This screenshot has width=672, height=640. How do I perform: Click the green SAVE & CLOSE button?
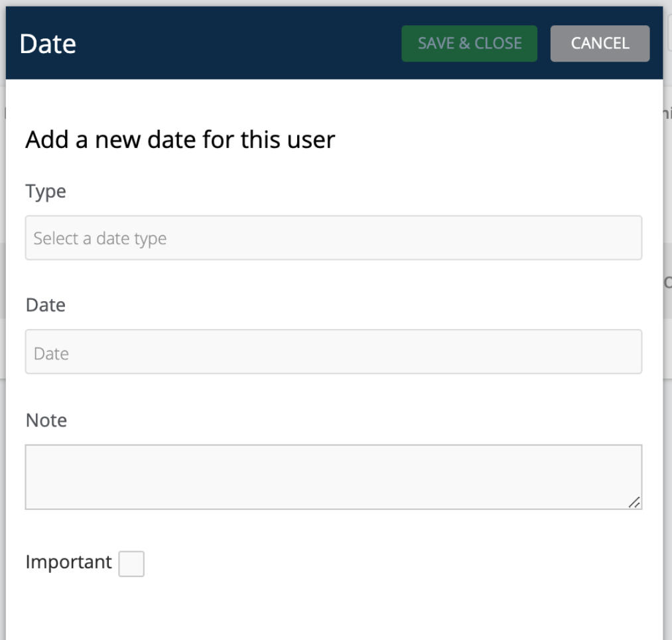coord(469,43)
